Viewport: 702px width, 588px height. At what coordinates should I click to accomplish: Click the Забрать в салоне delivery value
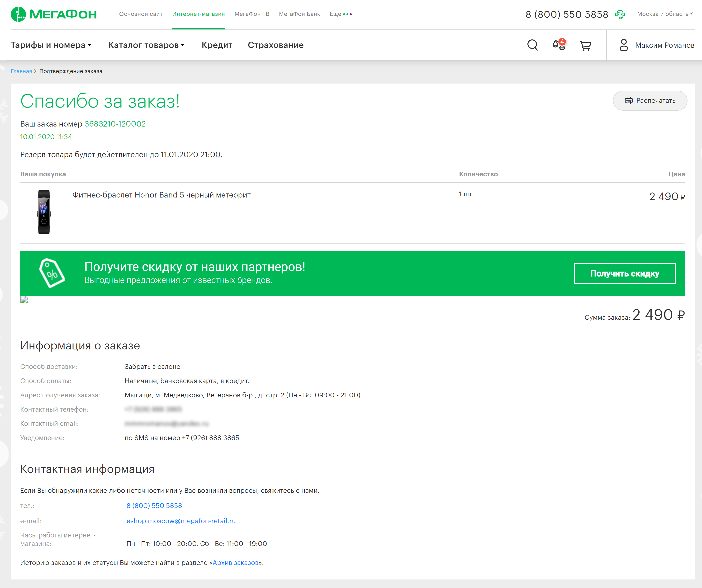[152, 367]
